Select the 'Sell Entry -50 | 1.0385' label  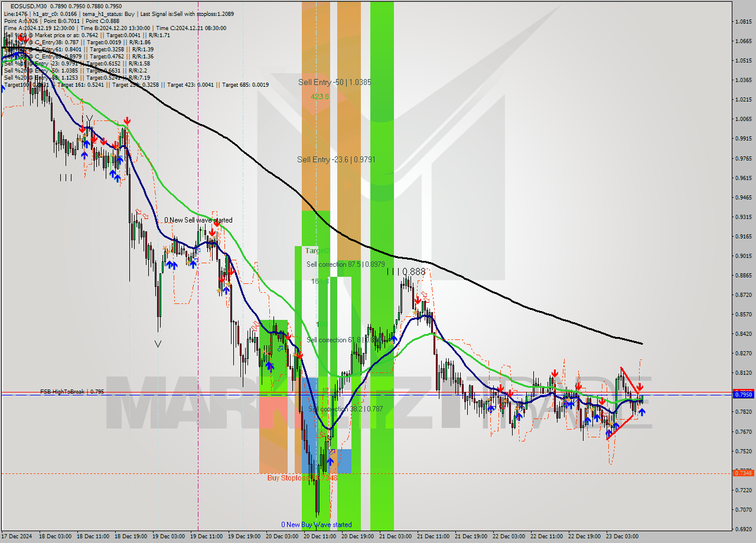tap(335, 82)
